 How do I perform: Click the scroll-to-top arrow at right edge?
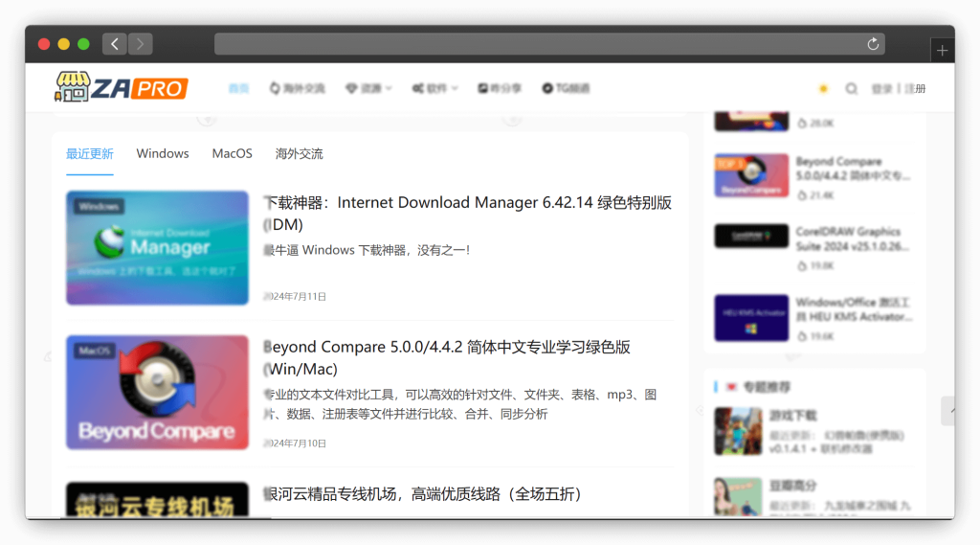948,411
